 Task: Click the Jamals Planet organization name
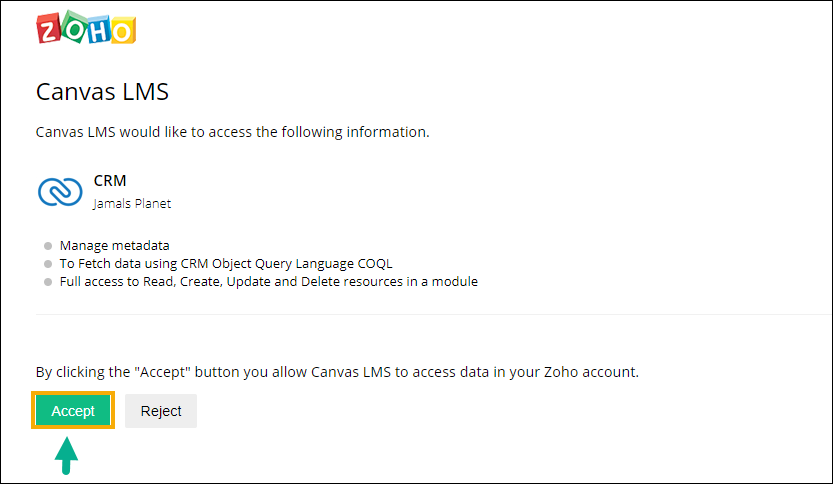(x=132, y=203)
